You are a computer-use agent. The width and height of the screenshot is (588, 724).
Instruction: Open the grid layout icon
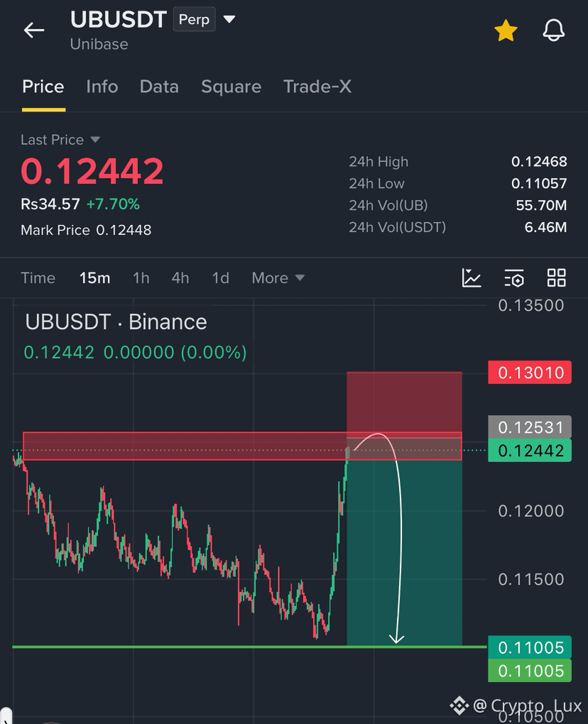tap(556, 278)
